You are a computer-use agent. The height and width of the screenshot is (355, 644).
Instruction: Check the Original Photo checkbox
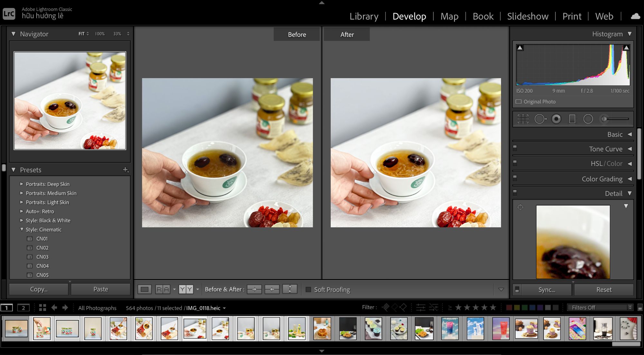518,102
